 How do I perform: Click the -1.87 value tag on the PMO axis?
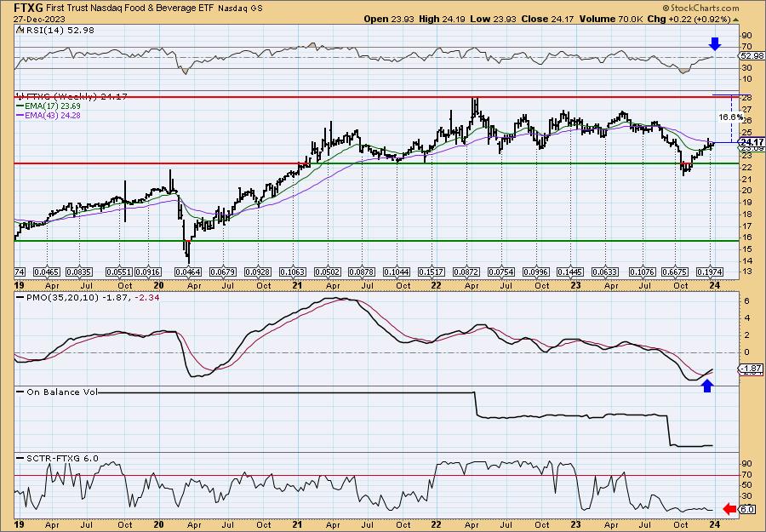752,368
